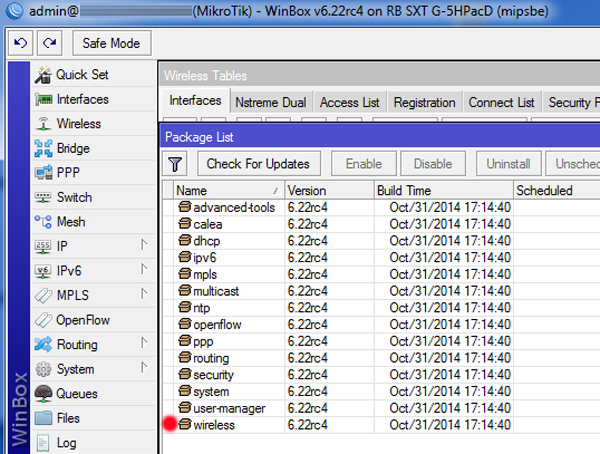Click the Scheduled column header

pyautogui.click(x=556, y=190)
